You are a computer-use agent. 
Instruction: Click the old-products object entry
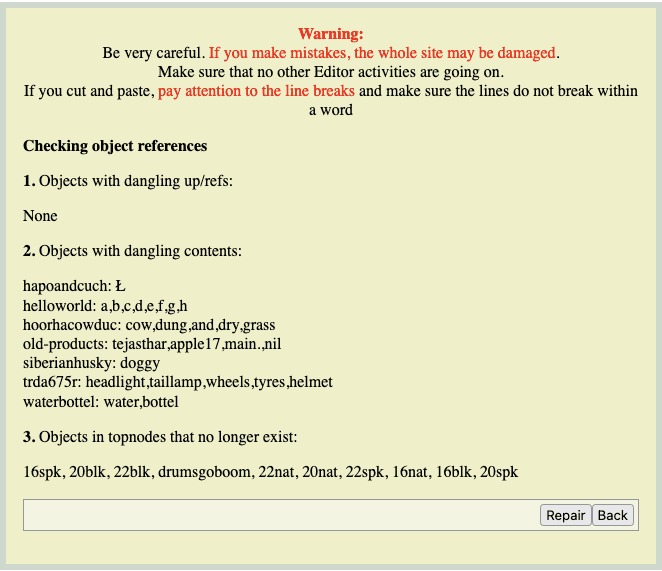144,344
